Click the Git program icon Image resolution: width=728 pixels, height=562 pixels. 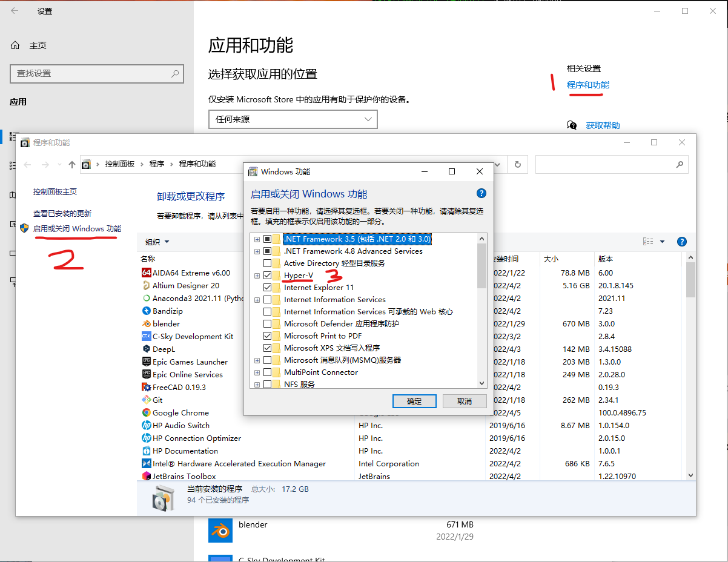[146, 400]
